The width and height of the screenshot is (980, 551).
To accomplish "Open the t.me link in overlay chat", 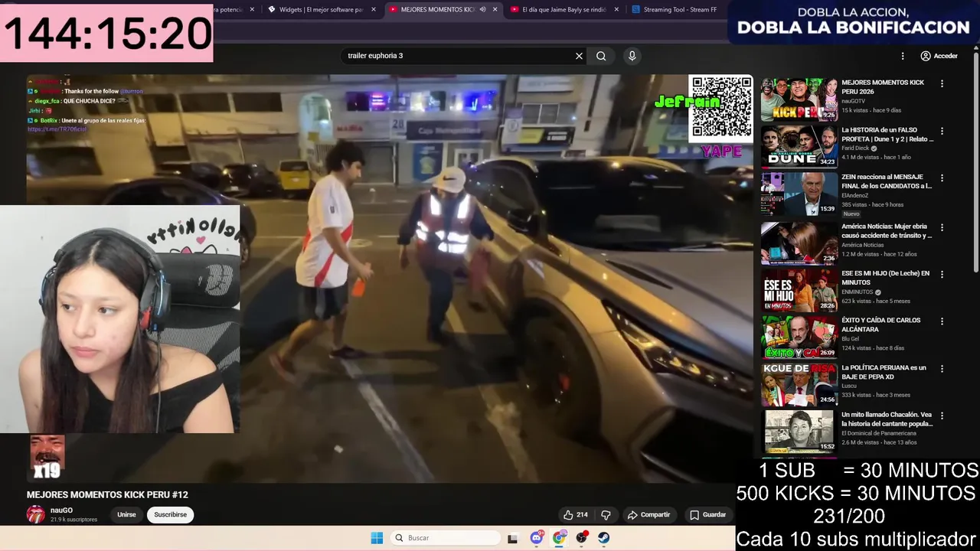I will pyautogui.click(x=57, y=129).
